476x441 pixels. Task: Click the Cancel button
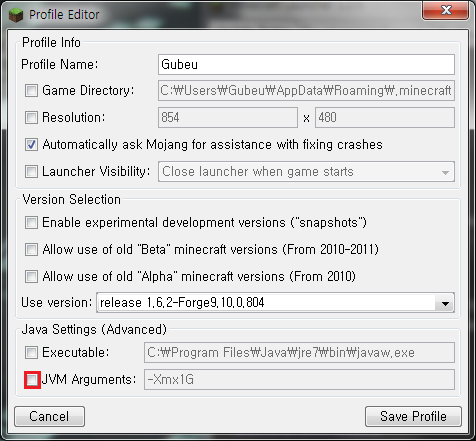click(49, 416)
